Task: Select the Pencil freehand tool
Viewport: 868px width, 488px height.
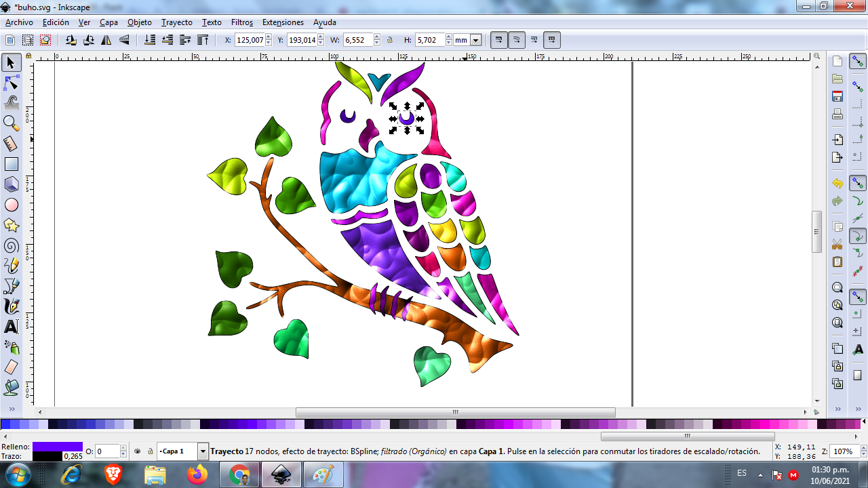Action: 11,266
